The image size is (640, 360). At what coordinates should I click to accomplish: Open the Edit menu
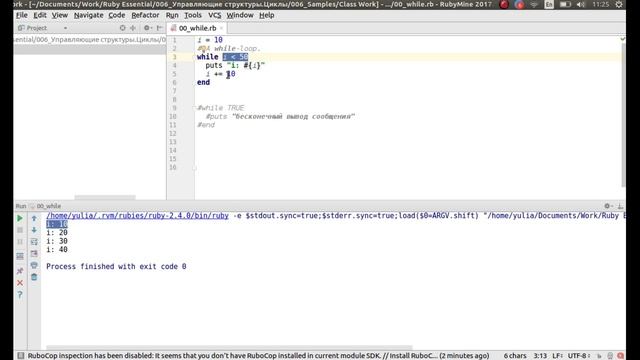pyautogui.click(x=40, y=15)
